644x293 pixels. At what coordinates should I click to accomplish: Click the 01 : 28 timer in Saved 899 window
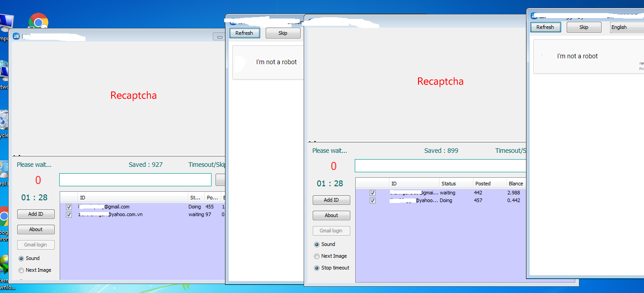pyautogui.click(x=330, y=183)
